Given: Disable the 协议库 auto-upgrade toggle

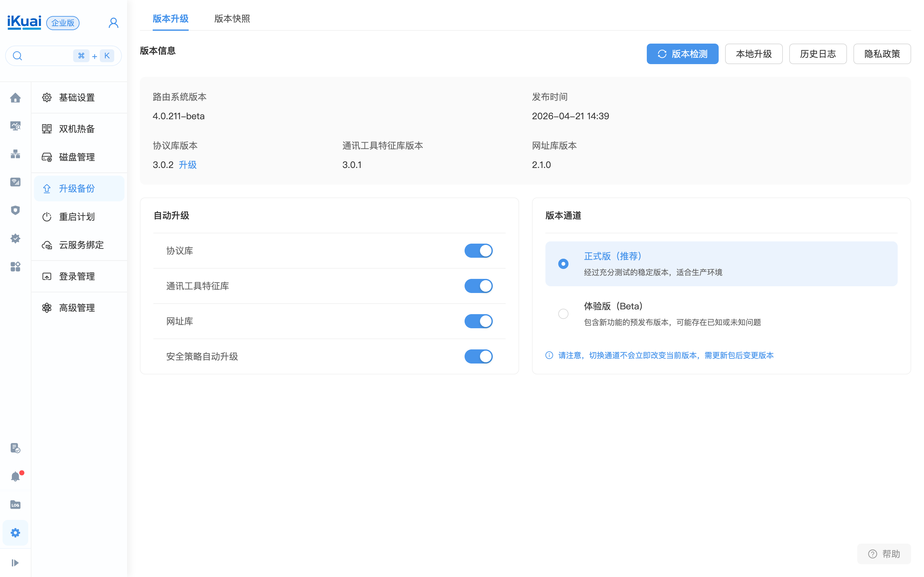Looking at the screenshot, I should pyautogui.click(x=478, y=251).
